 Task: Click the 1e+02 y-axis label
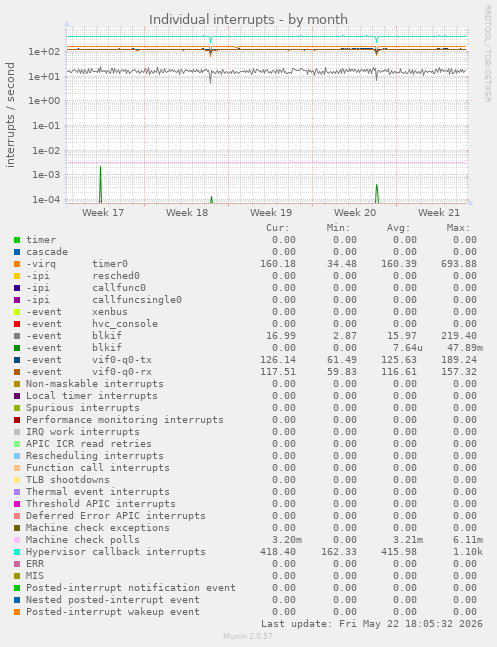44,52
